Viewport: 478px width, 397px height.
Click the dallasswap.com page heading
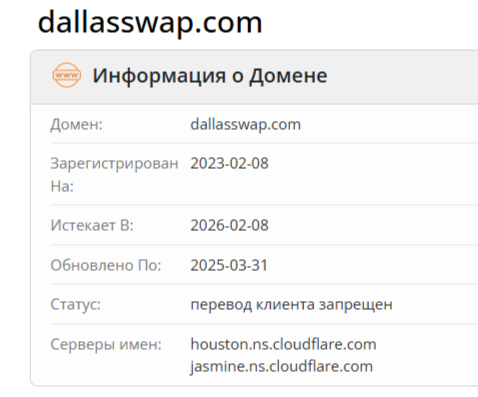150,23
